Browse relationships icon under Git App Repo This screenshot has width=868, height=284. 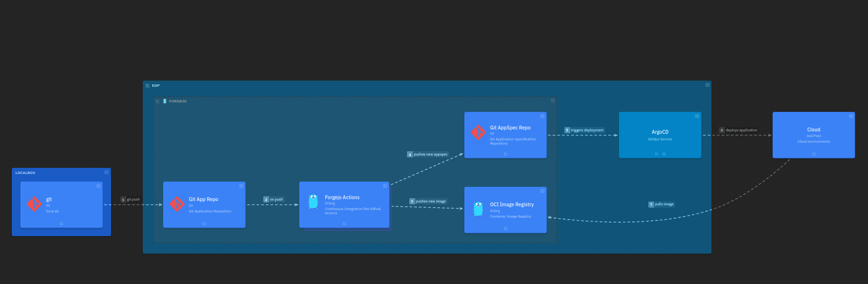(x=204, y=224)
